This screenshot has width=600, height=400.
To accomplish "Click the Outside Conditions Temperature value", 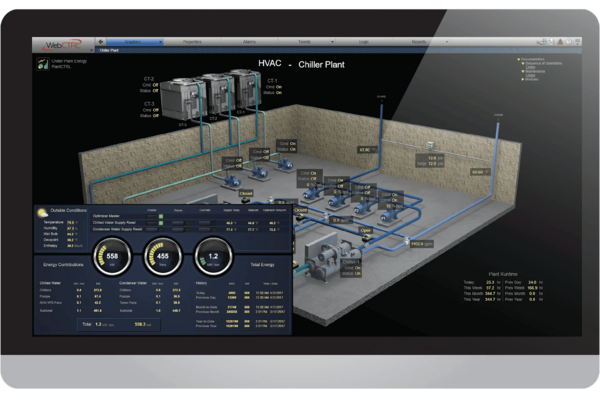I will [x=71, y=222].
